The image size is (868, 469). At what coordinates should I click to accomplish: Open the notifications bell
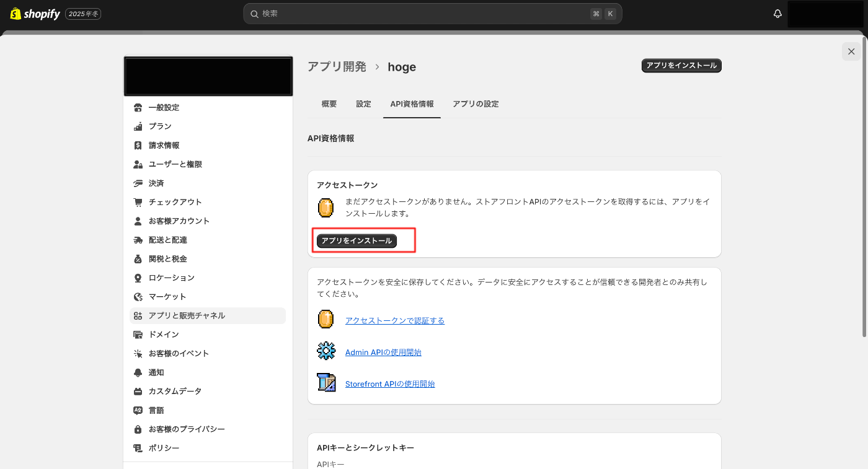pyautogui.click(x=777, y=14)
